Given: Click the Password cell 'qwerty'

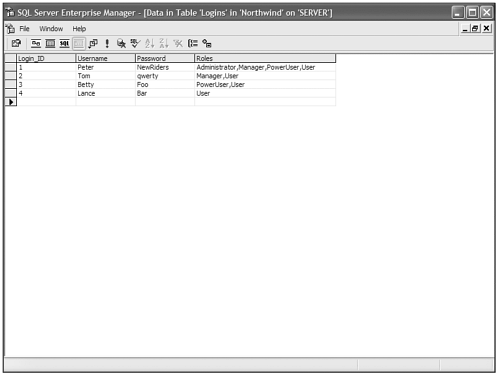Looking at the screenshot, I should click(x=165, y=76).
